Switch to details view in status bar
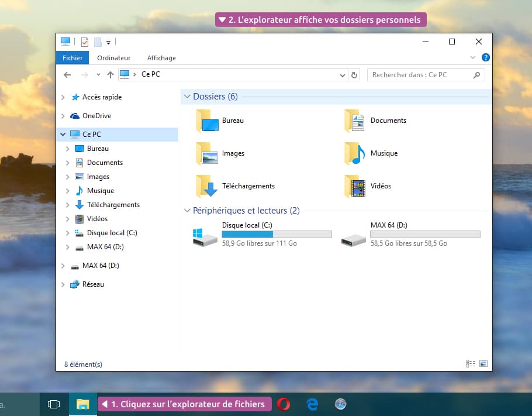The image size is (532, 416). click(471, 363)
